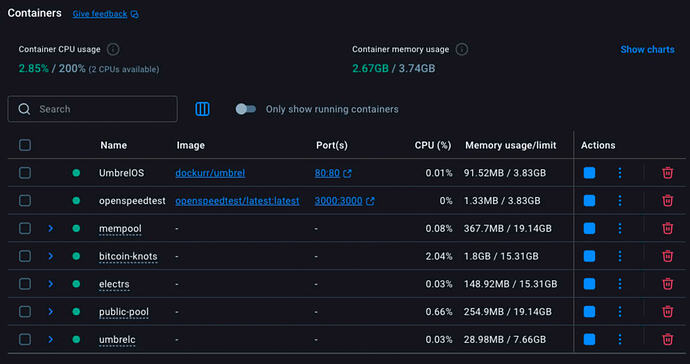Screen dimensions: 690x364
Task: Click the Actions column header
Action: click(598, 145)
